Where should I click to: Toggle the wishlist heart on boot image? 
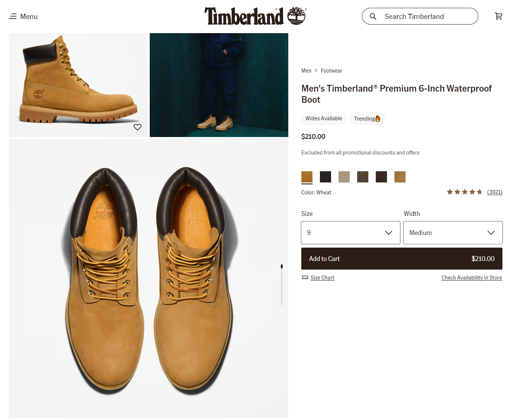[x=137, y=127]
